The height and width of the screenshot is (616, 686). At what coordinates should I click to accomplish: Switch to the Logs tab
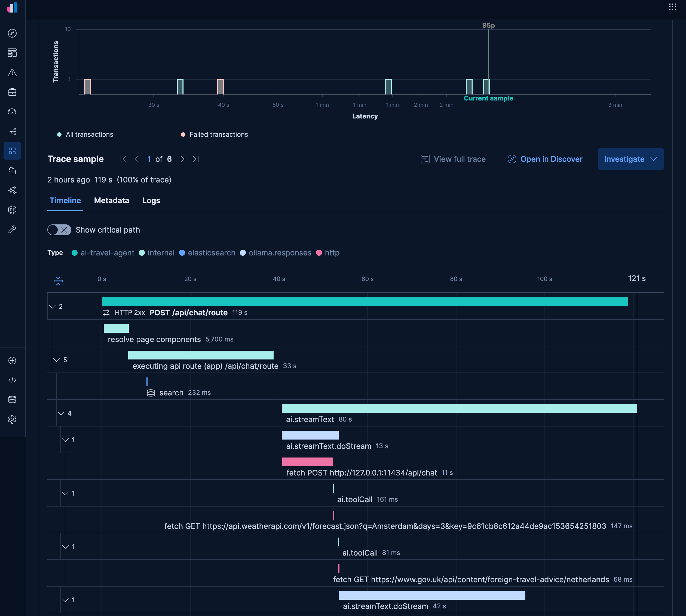click(x=151, y=200)
